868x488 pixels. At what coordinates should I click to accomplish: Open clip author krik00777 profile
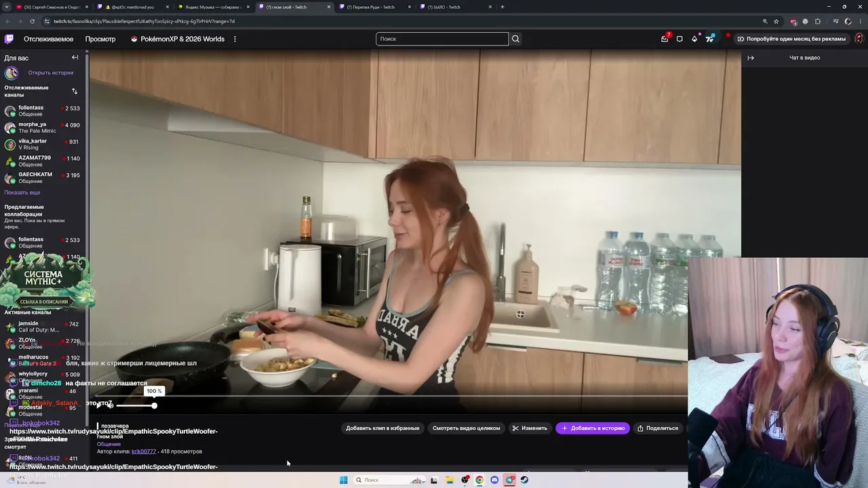[x=144, y=451]
